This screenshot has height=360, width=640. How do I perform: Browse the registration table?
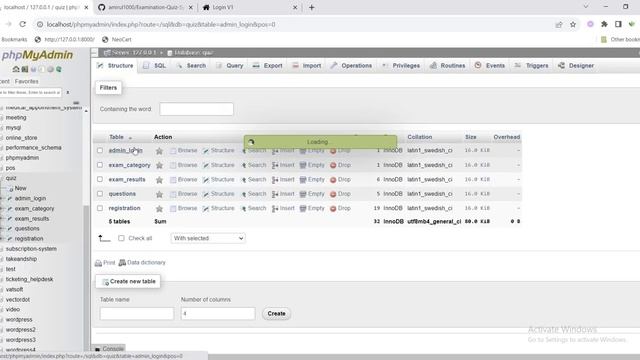click(184, 208)
